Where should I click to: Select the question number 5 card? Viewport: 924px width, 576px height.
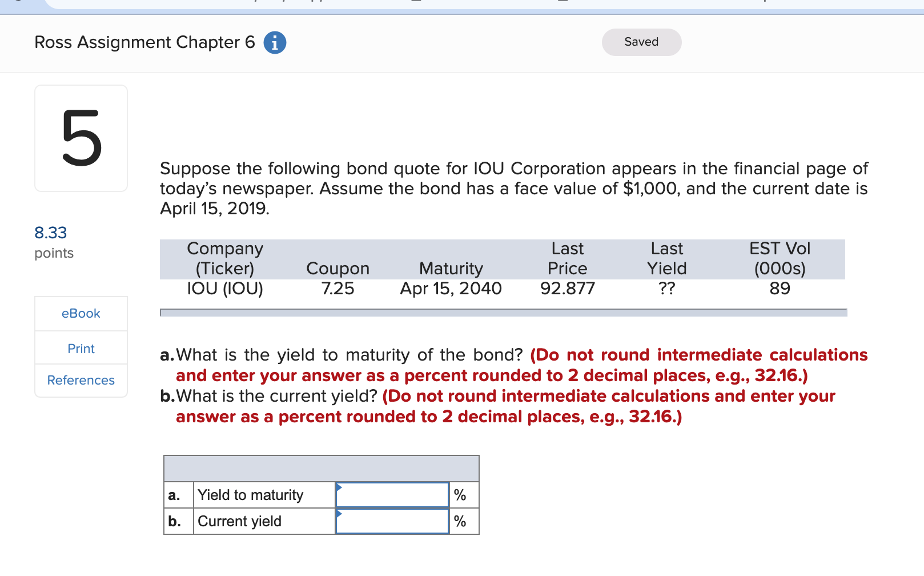click(x=81, y=138)
